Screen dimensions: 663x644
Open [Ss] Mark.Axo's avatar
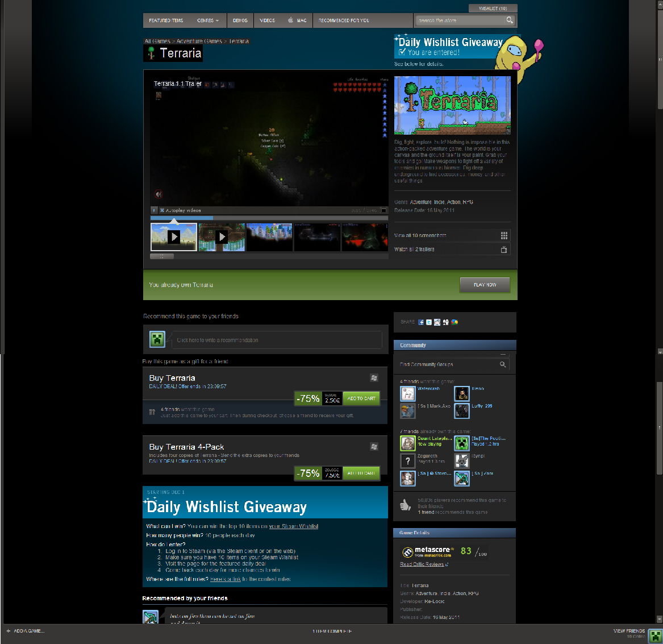(x=408, y=411)
